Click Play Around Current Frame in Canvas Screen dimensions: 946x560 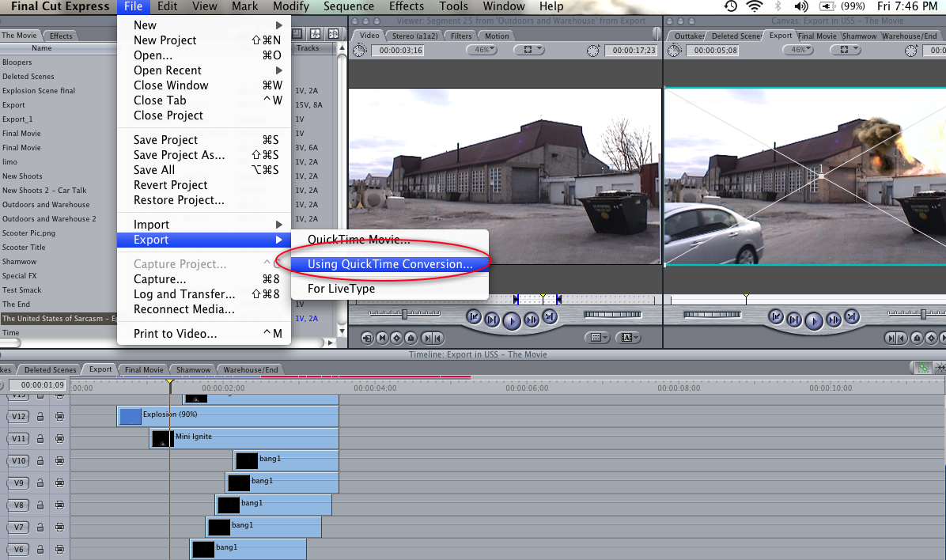pos(833,320)
